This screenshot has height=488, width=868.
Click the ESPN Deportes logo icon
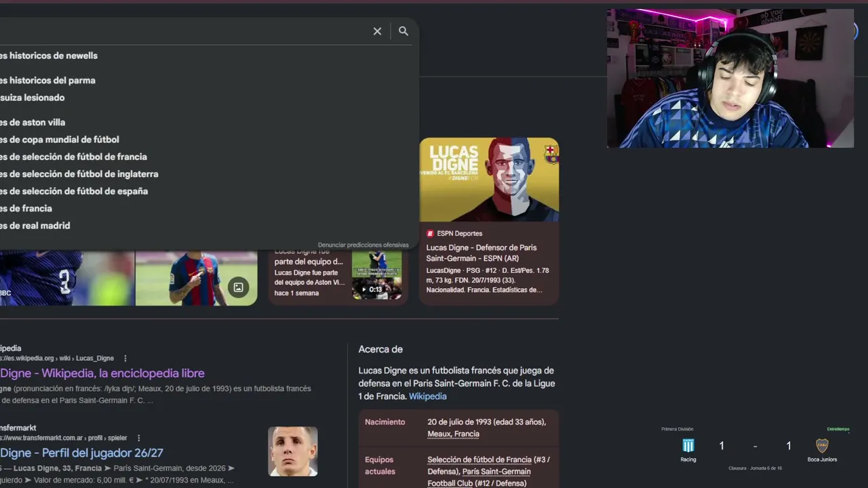(x=430, y=233)
